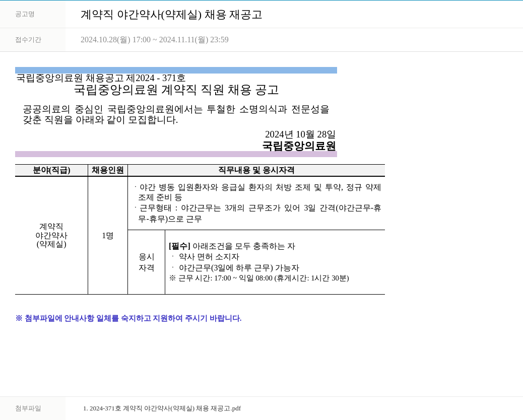The image size is (523, 420).
Task: Click the 근무 시간: 17:00 ~ 익일 08:00 note
Action: click(259, 278)
